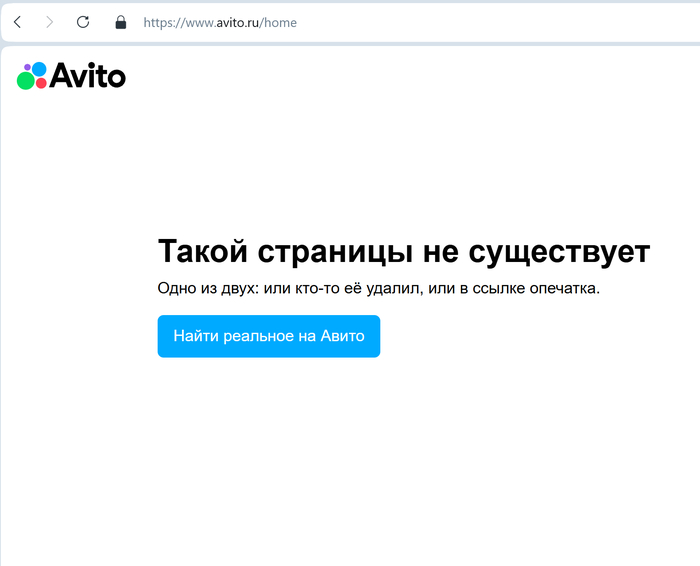Click the "home" path in the URL

280,22
